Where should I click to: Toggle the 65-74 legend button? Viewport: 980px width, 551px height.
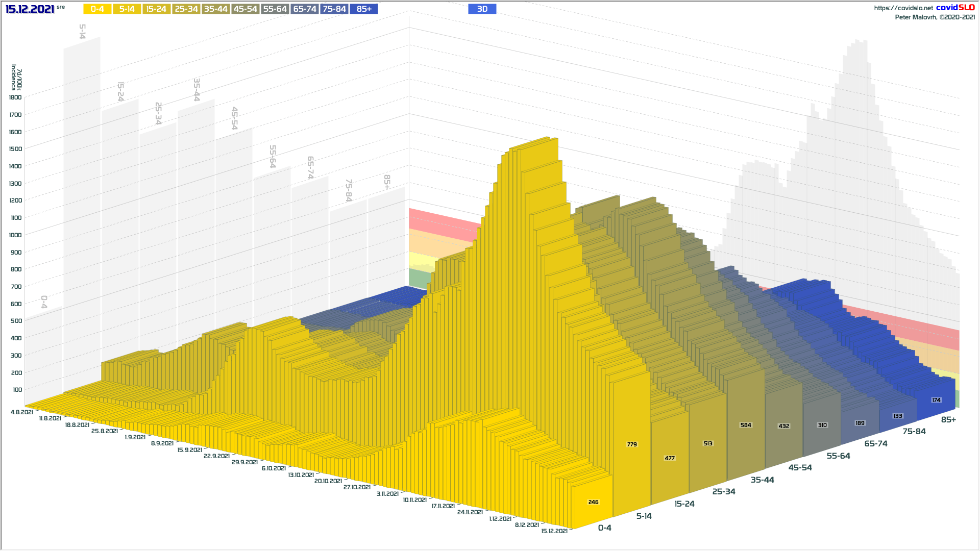(305, 9)
